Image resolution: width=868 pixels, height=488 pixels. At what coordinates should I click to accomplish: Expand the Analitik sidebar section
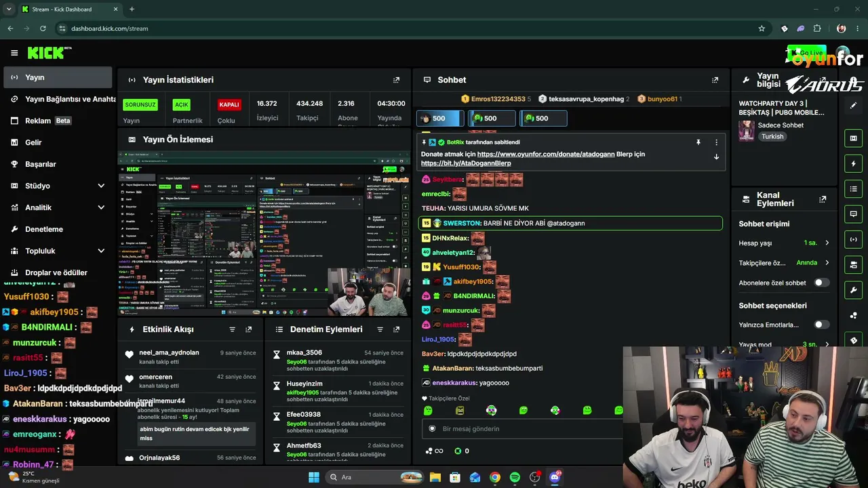click(101, 207)
